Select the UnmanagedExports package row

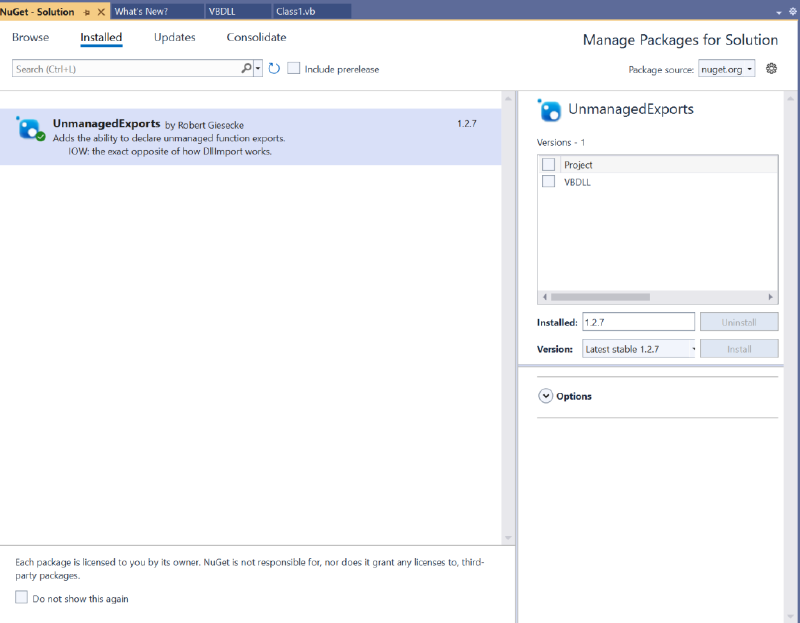tap(251, 137)
